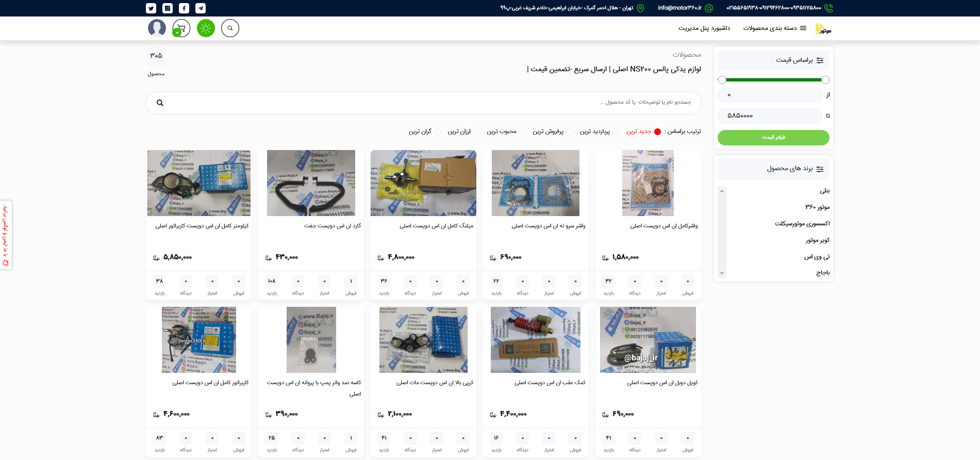This screenshot has width=980, height=460.
Task: Click the circular search icon in header
Action: [x=230, y=28]
